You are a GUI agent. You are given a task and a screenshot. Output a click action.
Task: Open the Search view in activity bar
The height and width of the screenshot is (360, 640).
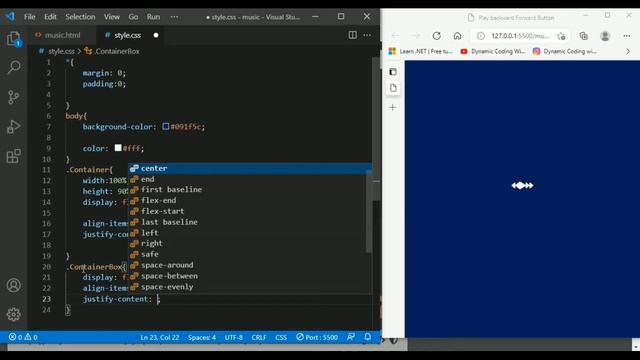tap(14, 67)
